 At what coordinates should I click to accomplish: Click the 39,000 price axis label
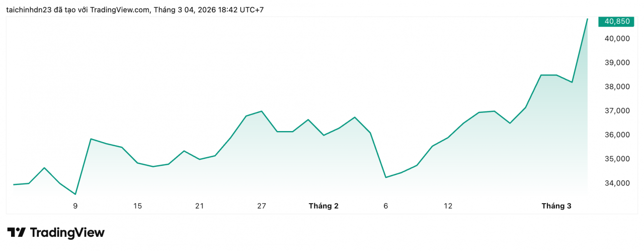[x=616, y=62]
